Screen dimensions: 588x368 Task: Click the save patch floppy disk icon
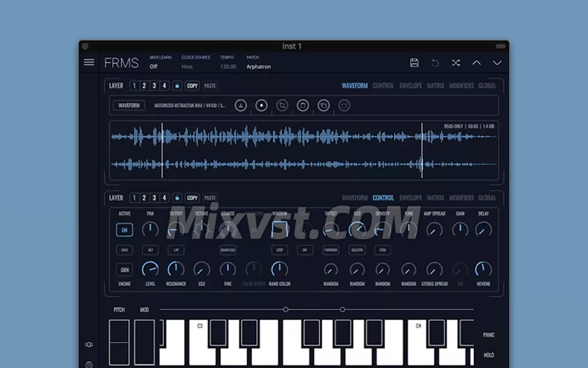coord(414,62)
